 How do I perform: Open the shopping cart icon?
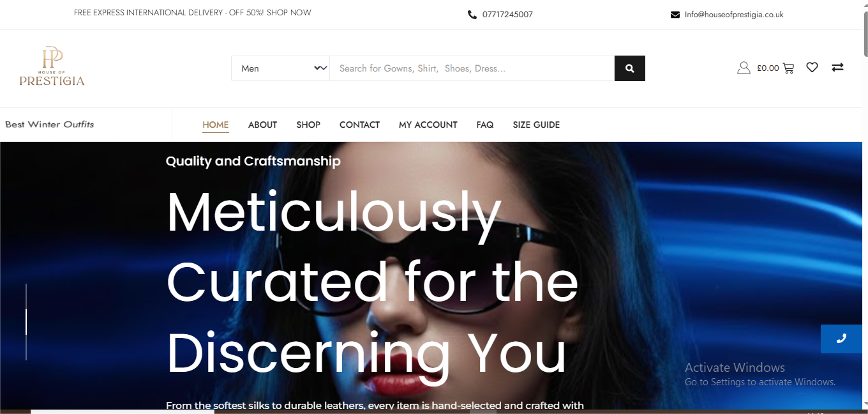tap(788, 68)
